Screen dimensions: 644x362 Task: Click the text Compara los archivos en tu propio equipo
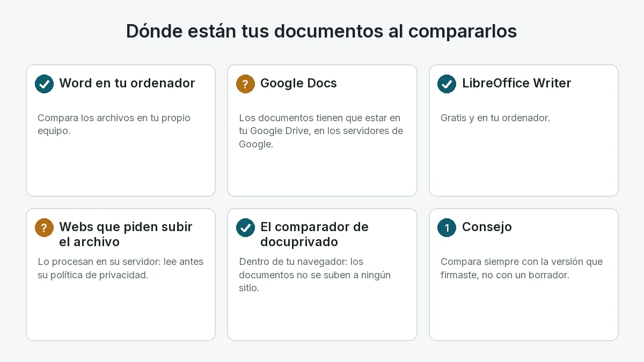point(114,124)
